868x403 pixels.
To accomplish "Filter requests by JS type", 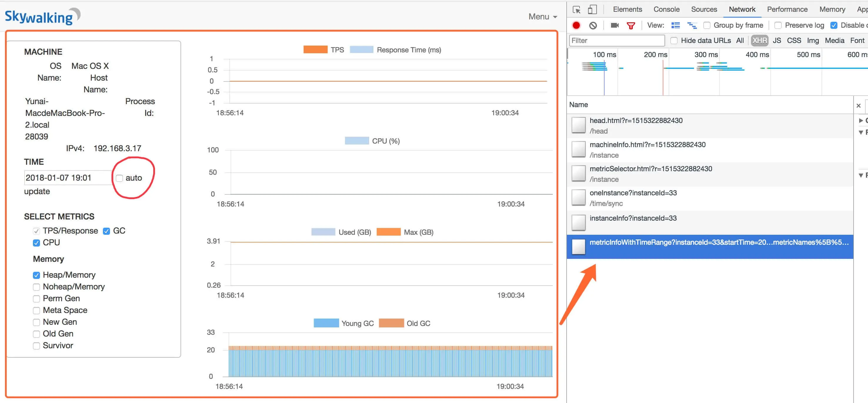I will coord(777,40).
